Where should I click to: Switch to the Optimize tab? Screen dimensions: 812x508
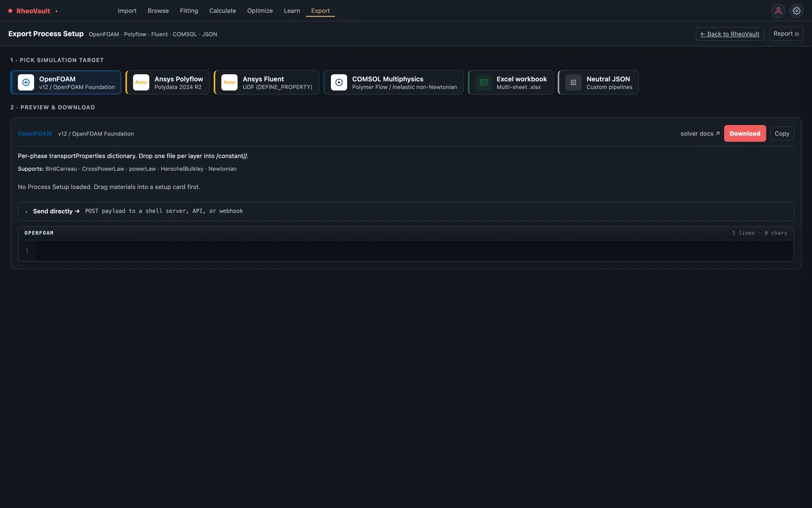point(260,11)
